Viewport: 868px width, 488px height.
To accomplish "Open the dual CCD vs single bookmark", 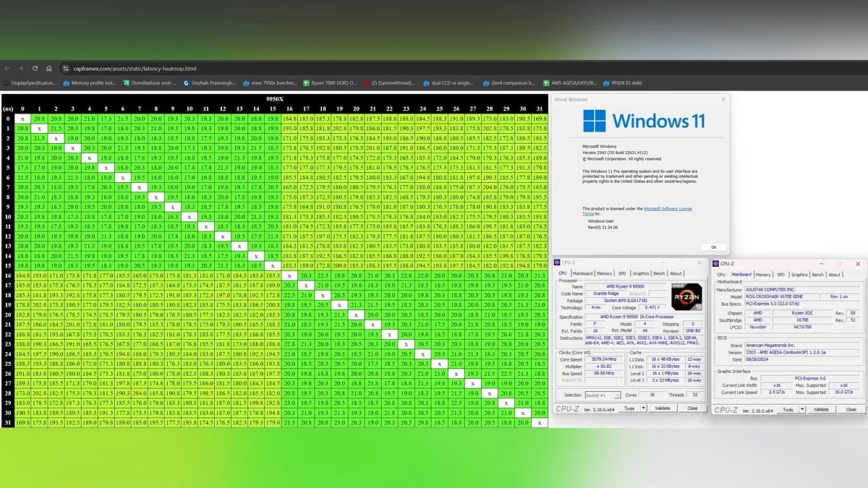I will (x=449, y=82).
